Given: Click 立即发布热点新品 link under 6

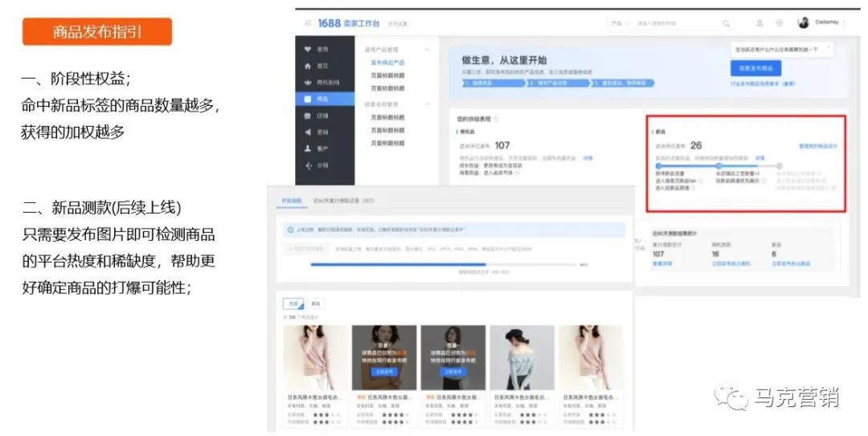Looking at the screenshot, I should tap(791, 264).
